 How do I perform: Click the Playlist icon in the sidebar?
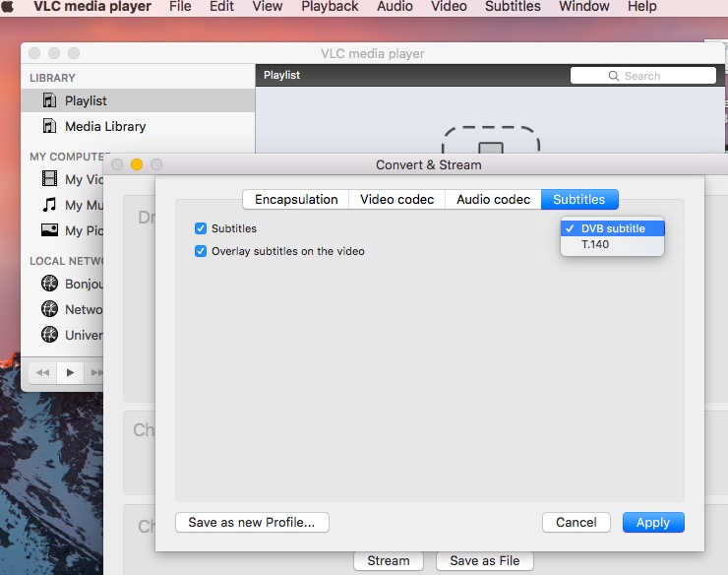pos(49,100)
